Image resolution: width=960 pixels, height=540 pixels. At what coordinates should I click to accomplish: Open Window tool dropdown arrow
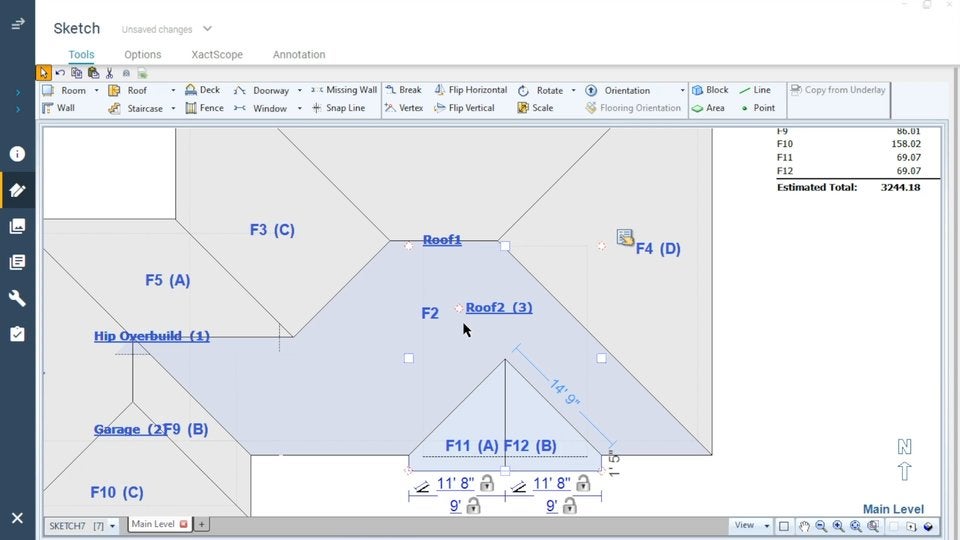pyautogui.click(x=299, y=108)
